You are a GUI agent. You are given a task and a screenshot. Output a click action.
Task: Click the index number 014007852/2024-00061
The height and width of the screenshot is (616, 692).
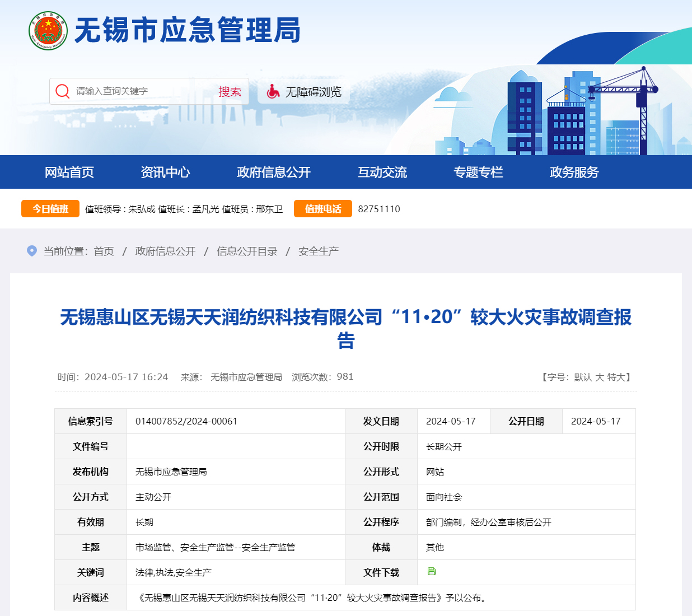click(x=186, y=421)
